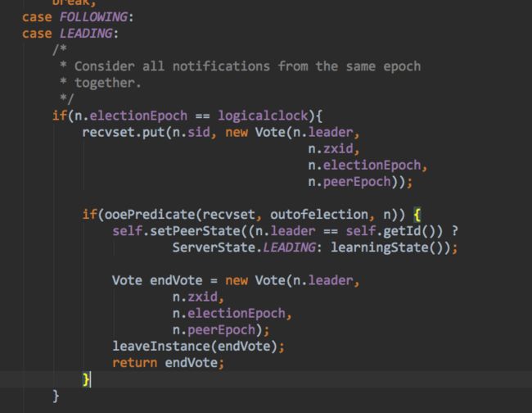
Task: Click 'n.peerEpoch);' ending the endVote declaration
Action: point(221,330)
